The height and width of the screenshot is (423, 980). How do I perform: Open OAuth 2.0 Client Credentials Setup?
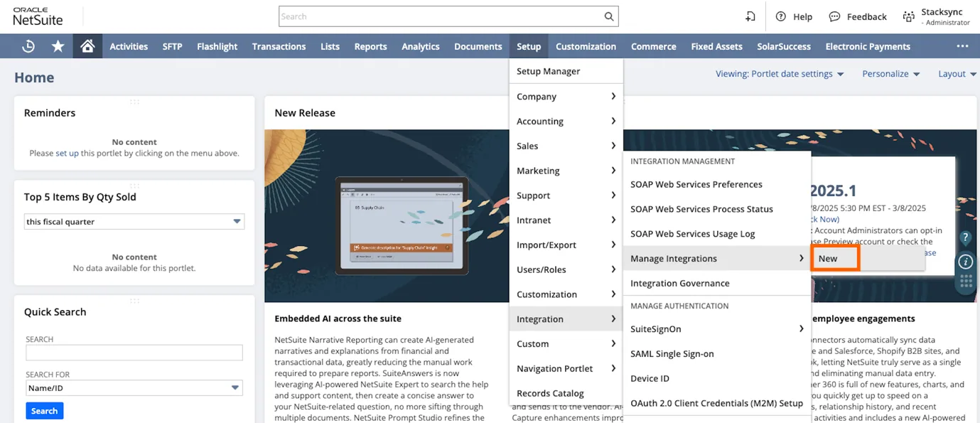pos(716,403)
